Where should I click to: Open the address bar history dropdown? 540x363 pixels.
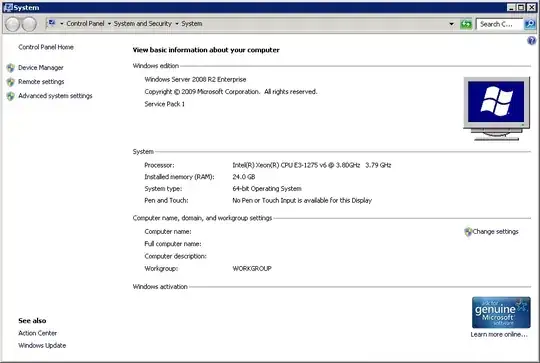[451, 24]
